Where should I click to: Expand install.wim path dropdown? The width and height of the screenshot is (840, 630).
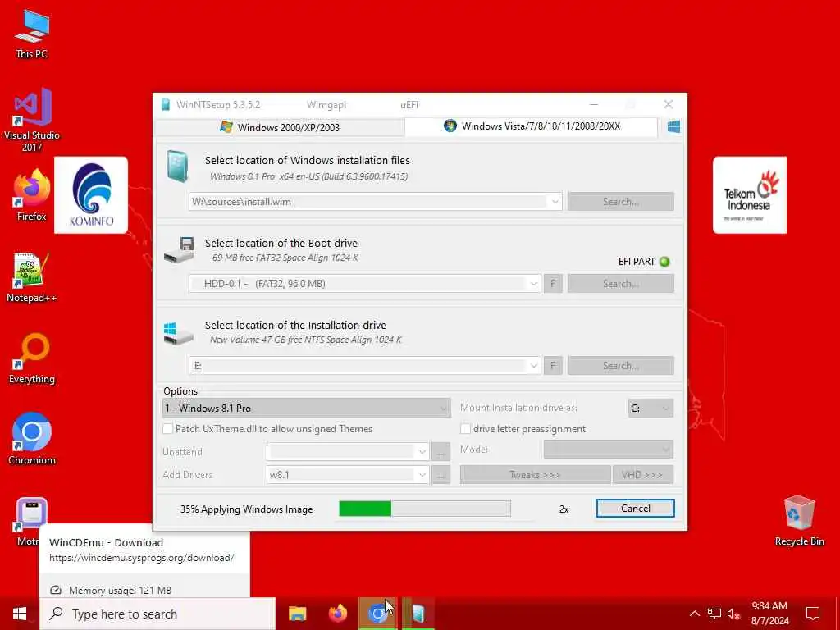pyautogui.click(x=555, y=202)
